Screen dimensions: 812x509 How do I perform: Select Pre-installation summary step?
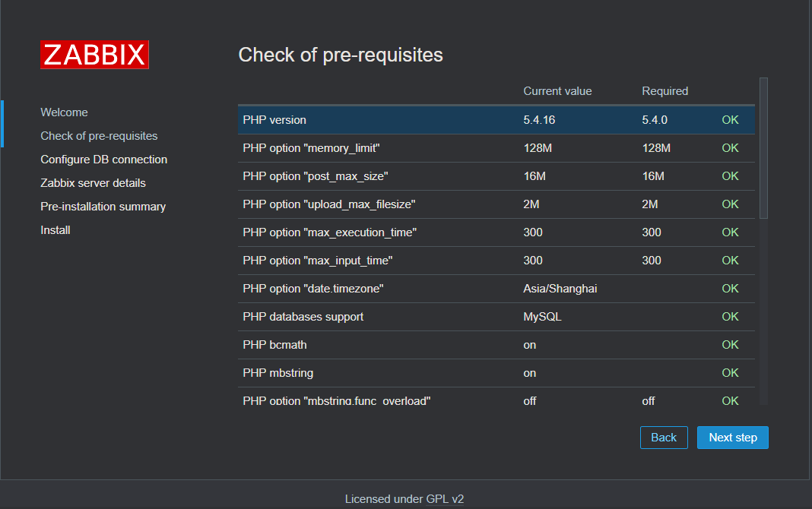point(103,207)
